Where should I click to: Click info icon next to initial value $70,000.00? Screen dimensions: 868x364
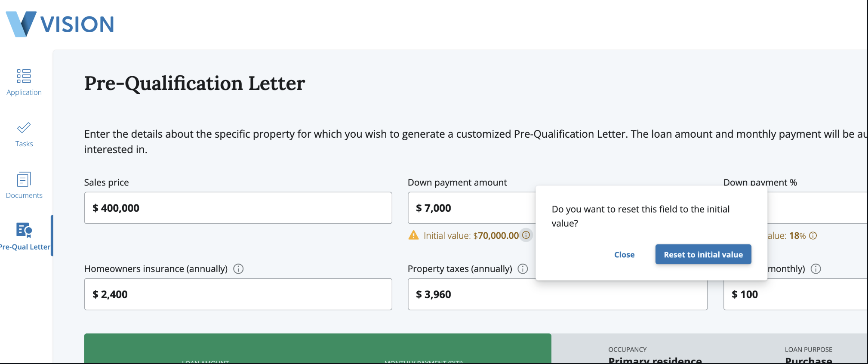tap(526, 235)
